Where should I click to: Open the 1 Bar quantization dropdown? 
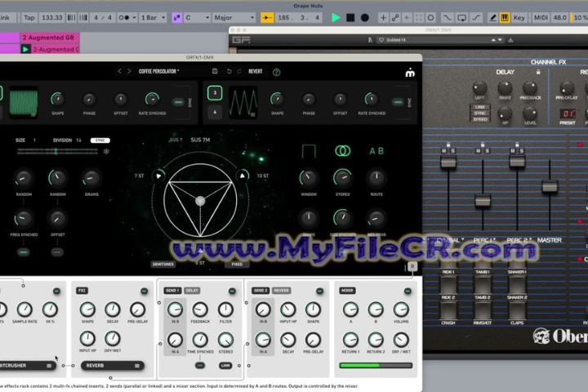coord(153,18)
